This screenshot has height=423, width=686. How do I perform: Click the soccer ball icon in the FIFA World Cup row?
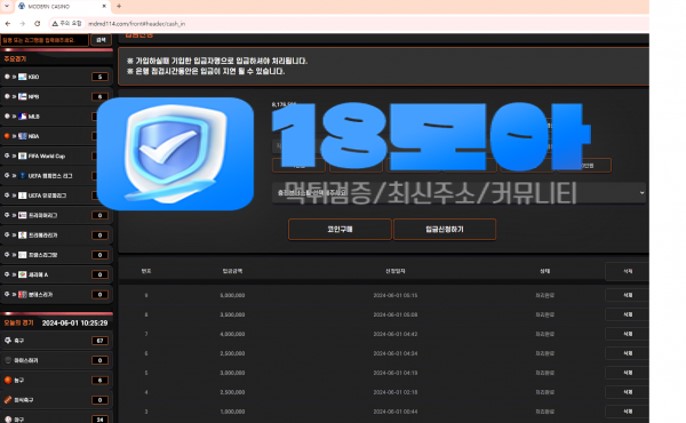click(x=7, y=156)
